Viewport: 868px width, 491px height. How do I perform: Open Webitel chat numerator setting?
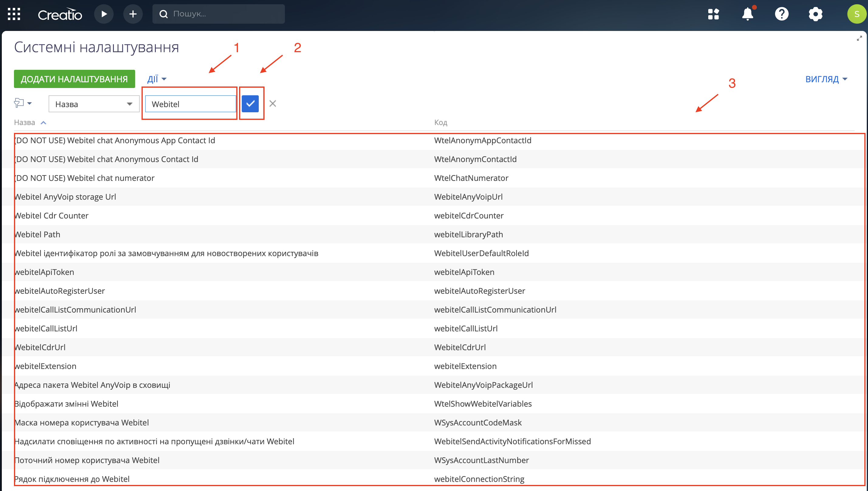pos(84,178)
